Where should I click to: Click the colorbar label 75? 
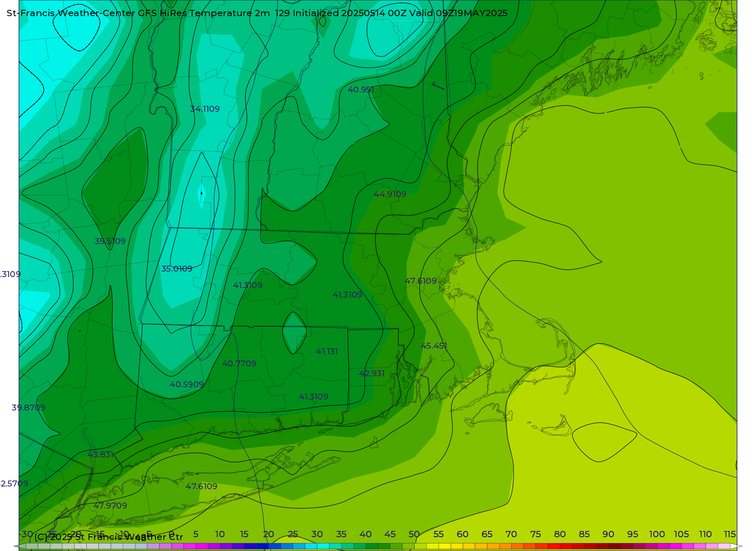pyautogui.click(x=535, y=534)
